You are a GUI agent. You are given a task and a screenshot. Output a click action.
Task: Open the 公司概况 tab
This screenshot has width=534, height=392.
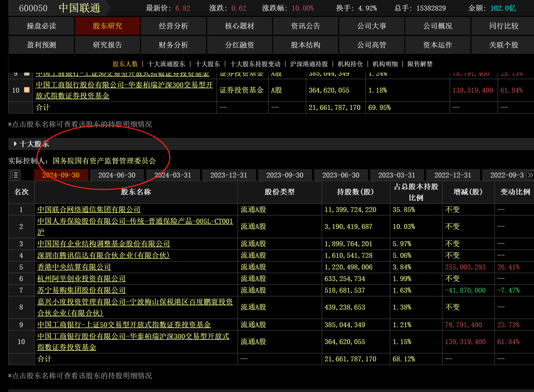438,26
